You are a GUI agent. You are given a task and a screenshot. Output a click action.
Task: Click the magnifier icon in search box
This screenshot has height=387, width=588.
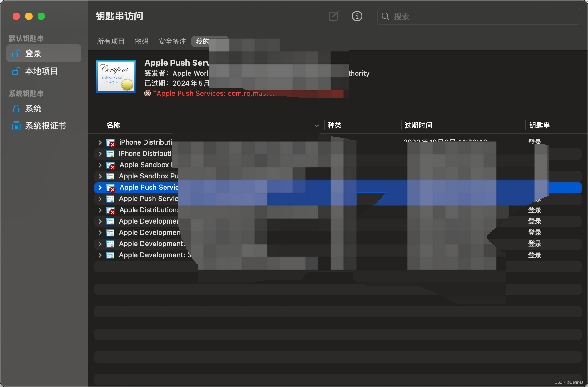[x=385, y=17]
